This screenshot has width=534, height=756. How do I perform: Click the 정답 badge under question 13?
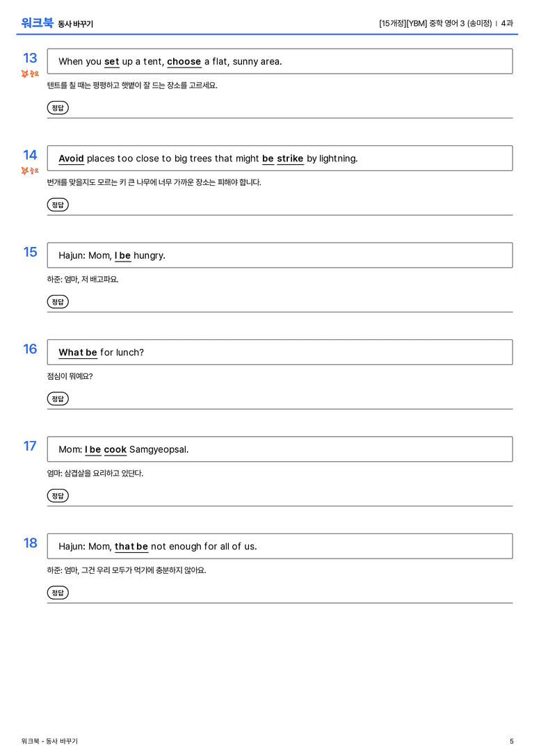pyautogui.click(x=58, y=108)
